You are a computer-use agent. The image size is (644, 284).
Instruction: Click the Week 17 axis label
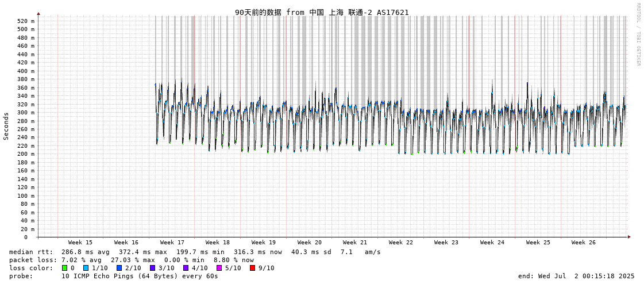tap(172, 243)
